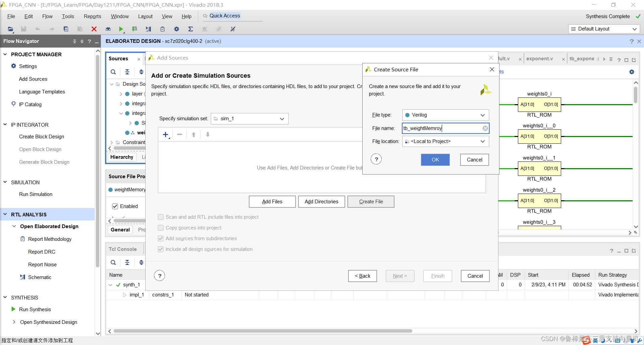Collapse the PROJECT MANAGER section

5,54
